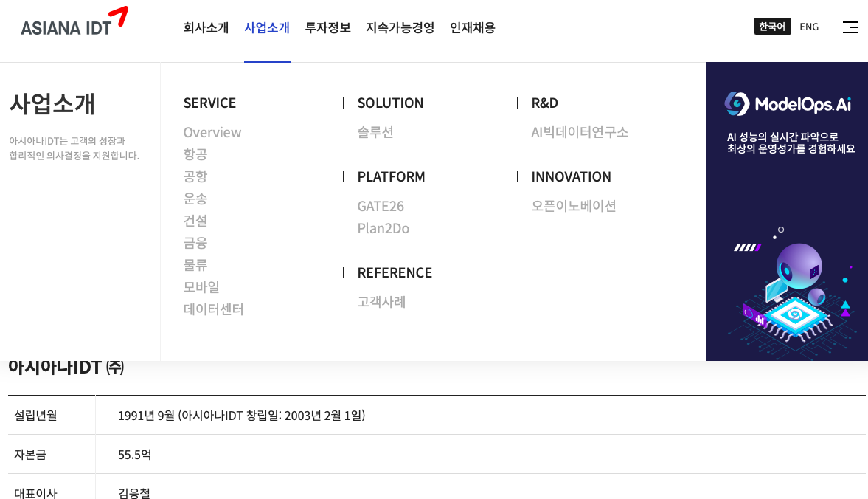This screenshot has width=868, height=499.
Task: Open the hamburger menu icon
Action: (850, 27)
